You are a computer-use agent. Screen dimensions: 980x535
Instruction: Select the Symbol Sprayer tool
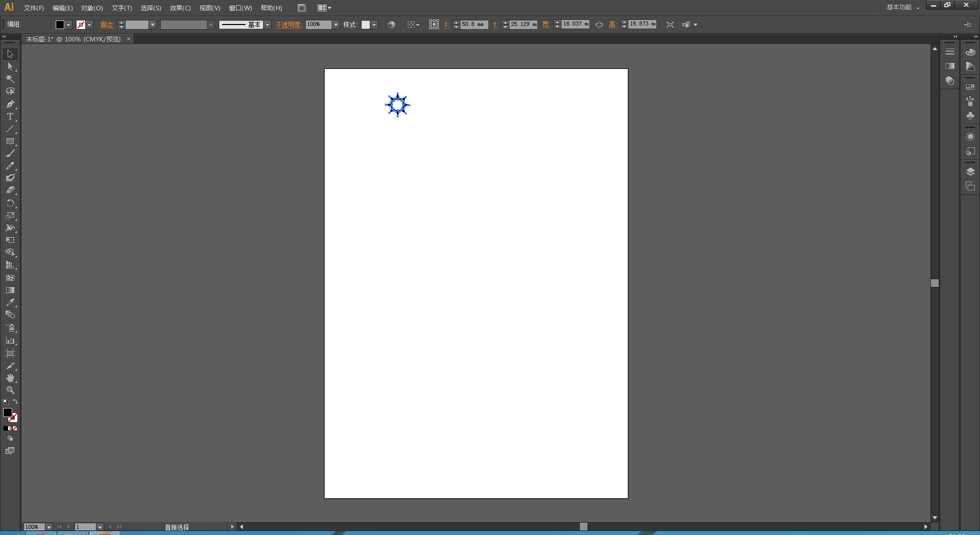tap(10, 328)
